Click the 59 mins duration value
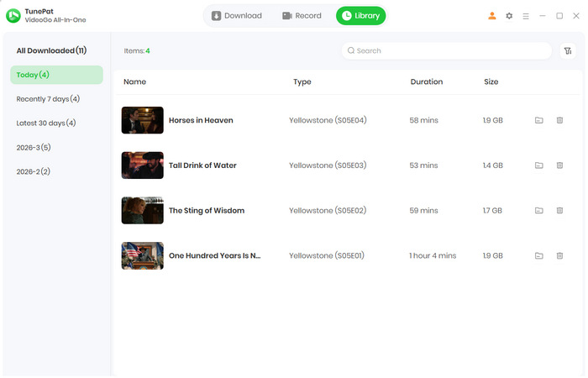This screenshot has width=588, height=378. click(423, 210)
